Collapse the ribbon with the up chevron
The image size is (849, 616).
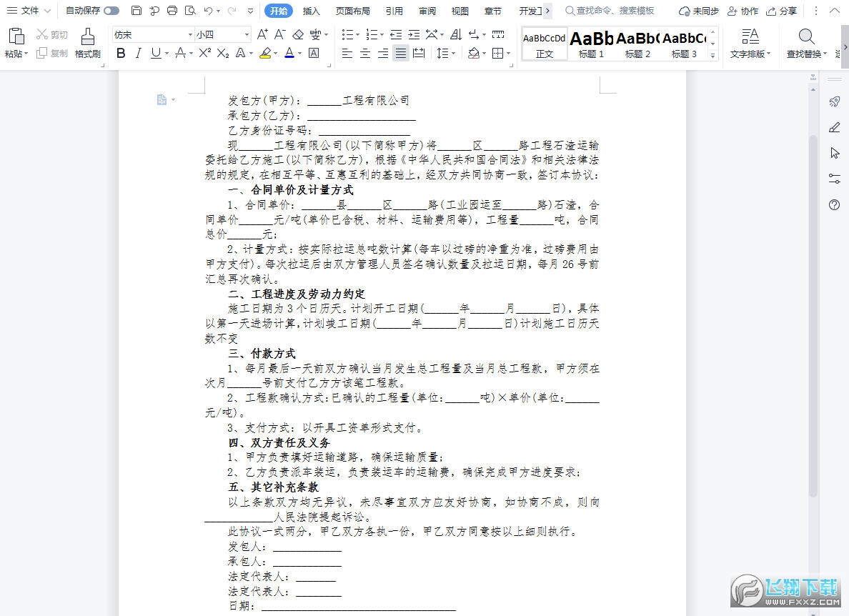pos(835,11)
